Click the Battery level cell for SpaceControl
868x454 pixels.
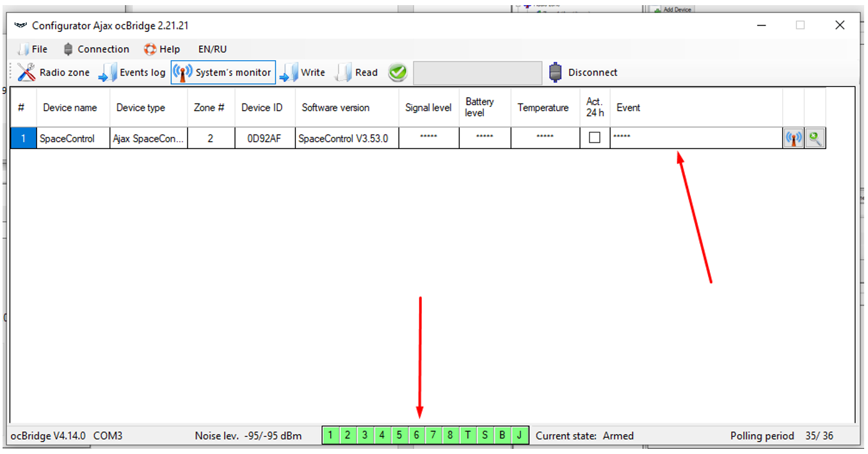point(485,138)
